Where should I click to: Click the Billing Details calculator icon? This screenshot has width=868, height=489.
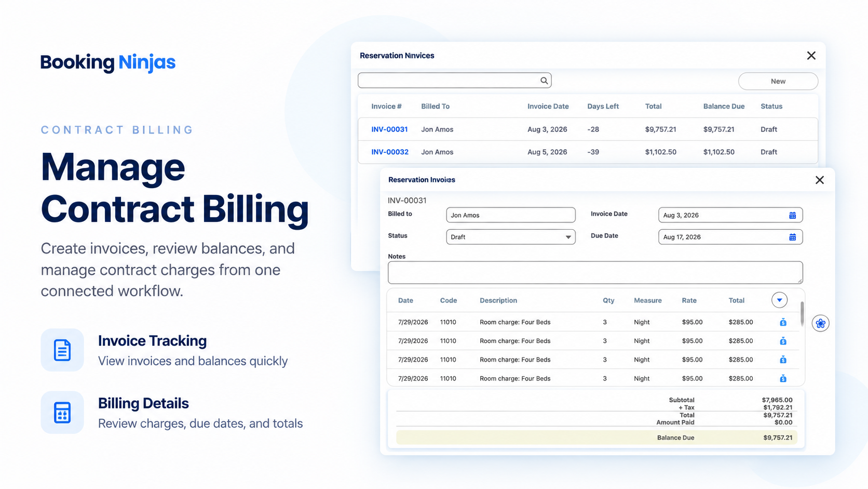[62, 412]
